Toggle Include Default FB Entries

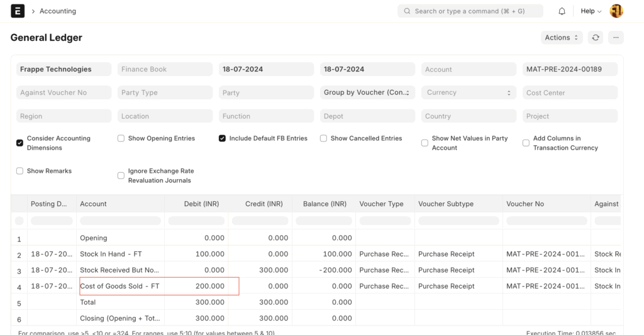222,138
